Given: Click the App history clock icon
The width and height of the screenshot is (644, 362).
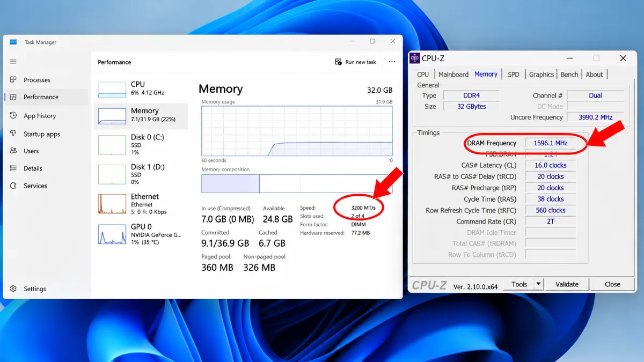Looking at the screenshot, I should 13,116.
